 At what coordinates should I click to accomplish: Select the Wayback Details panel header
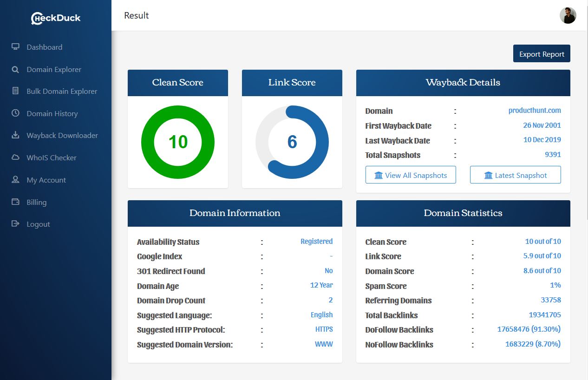pyautogui.click(x=463, y=83)
